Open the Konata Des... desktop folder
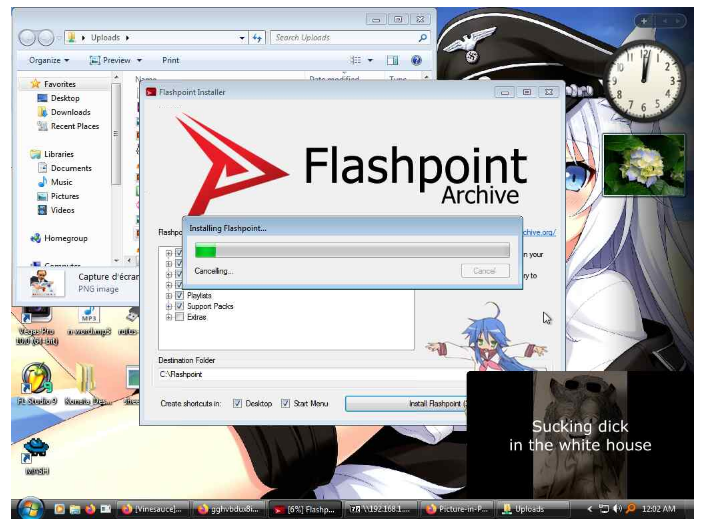The width and height of the screenshot is (704, 527). [88, 385]
